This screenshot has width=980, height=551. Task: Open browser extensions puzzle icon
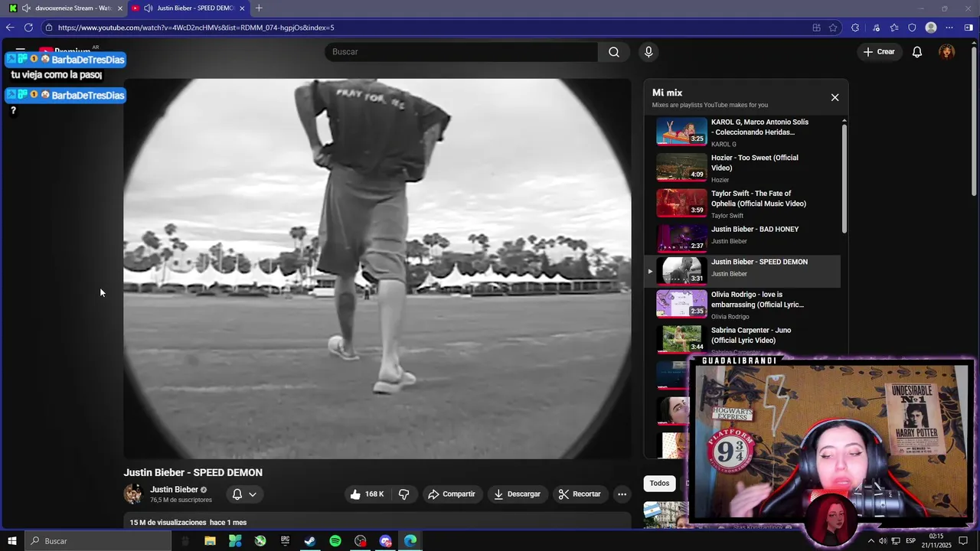(855, 28)
